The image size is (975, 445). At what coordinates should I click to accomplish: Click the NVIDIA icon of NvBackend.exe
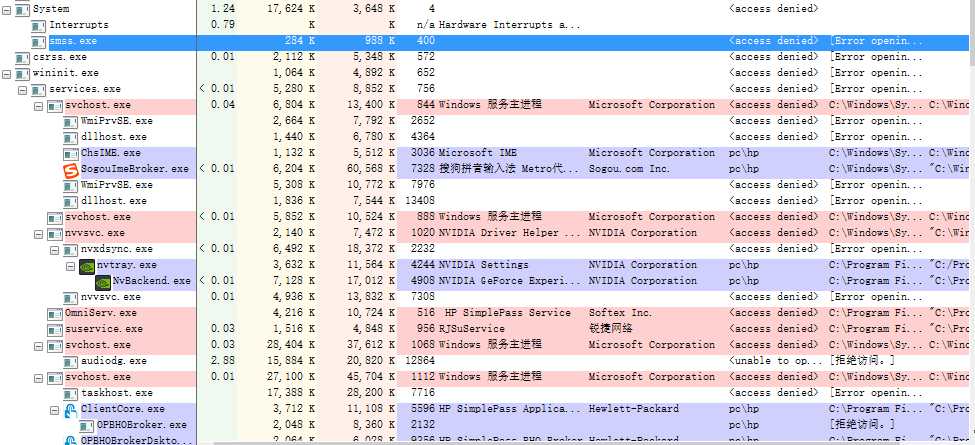(103, 282)
